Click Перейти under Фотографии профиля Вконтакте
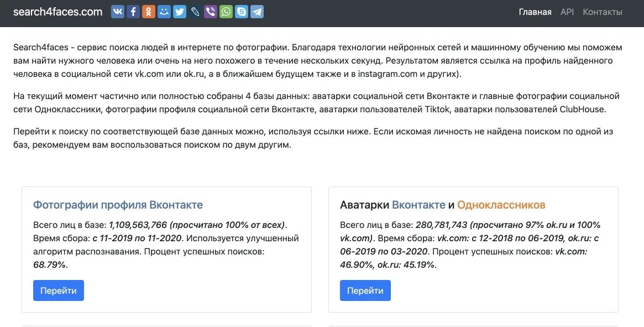 pos(59,290)
